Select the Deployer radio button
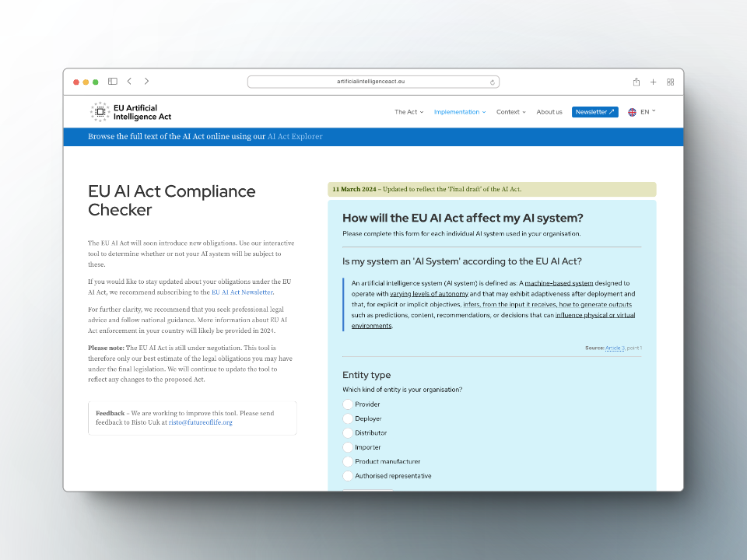 point(348,418)
